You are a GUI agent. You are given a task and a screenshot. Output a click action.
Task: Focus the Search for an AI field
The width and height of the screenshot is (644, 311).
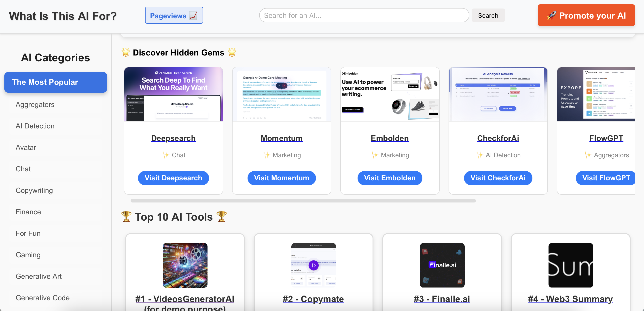(364, 15)
